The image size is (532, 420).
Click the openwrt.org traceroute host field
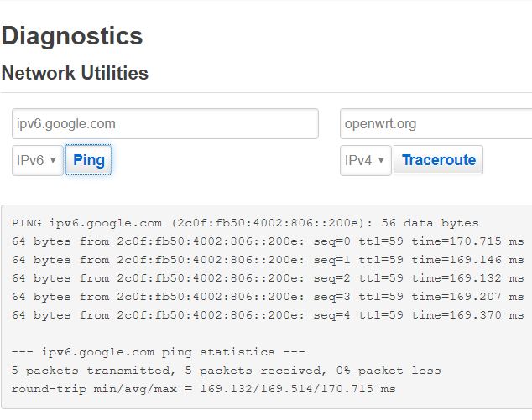pyautogui.click(x=436, y=124)
